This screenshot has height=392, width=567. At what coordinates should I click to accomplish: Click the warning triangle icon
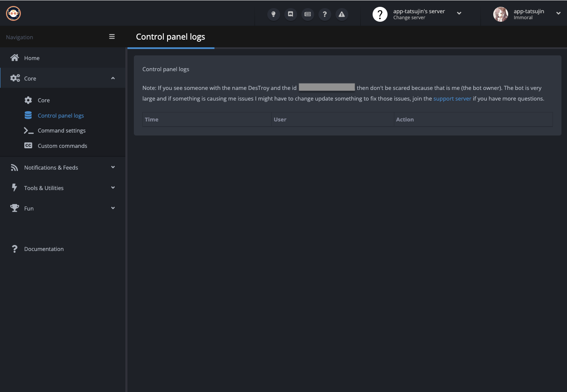point(341,14)
